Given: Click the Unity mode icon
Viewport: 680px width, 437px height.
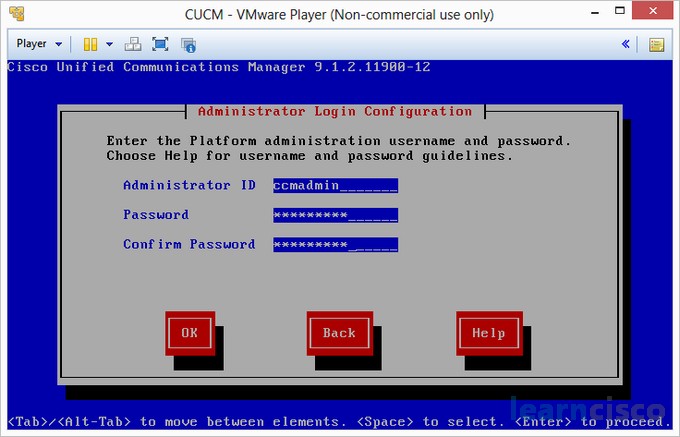Looking at the screenshot, I should [188, 44].
